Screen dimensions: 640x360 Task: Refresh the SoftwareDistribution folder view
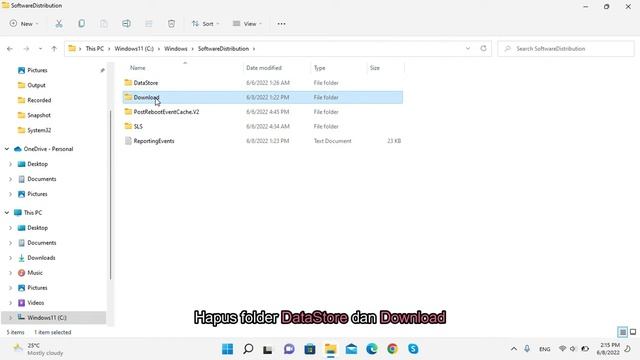pyautogui.click(x=483, y=49)
